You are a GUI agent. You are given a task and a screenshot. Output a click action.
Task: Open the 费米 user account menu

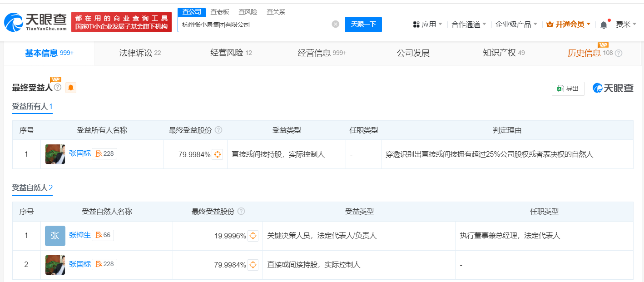626,25
